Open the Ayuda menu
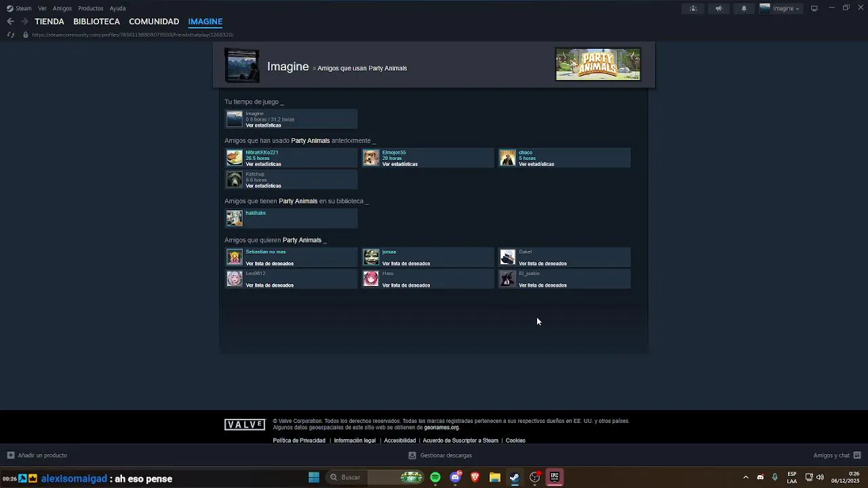This screenshot has width=868, height=488. pyautogui.click(x=117, y=8)
